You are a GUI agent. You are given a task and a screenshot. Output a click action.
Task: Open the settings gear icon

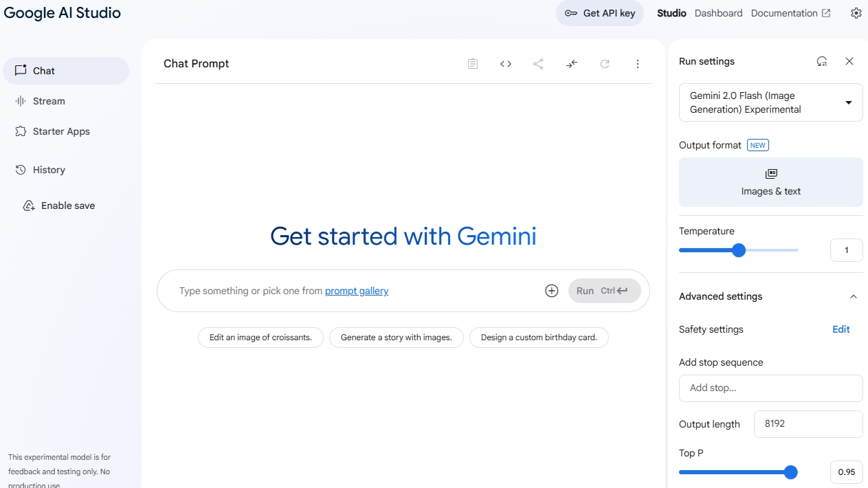pos(856,13)
